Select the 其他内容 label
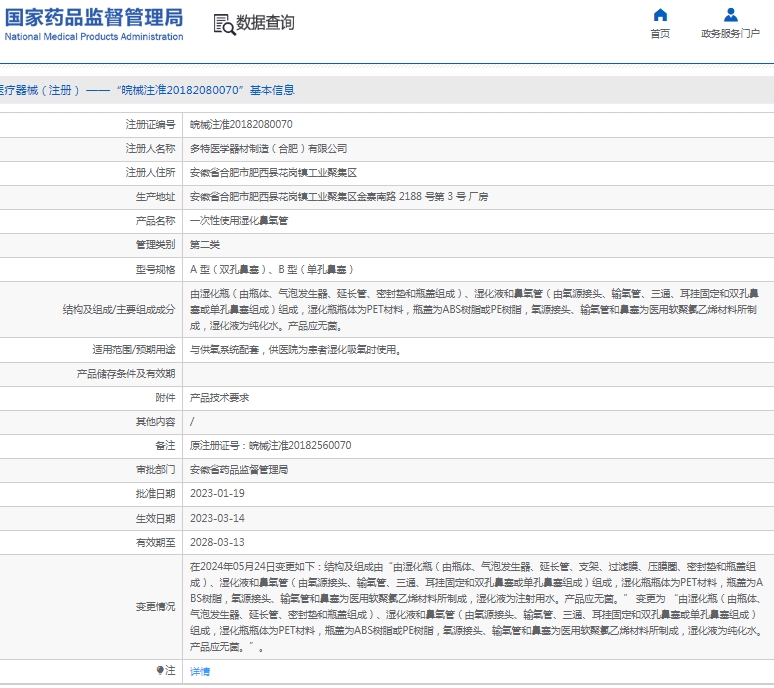774x688 pixels. [155, 422]
